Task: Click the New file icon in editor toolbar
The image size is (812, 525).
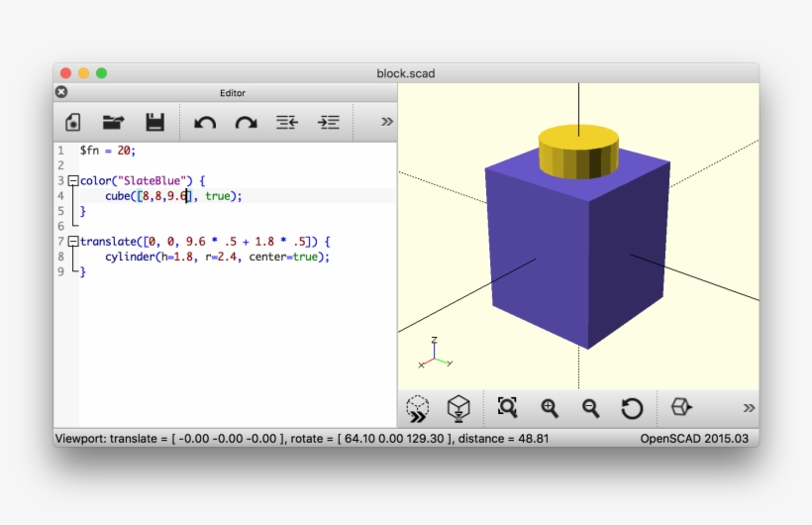Action: point(73,122)
